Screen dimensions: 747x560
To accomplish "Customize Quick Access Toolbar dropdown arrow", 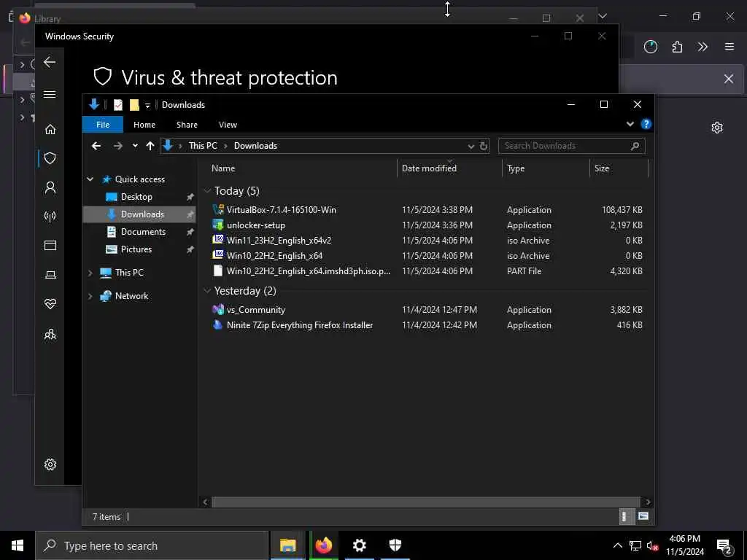I will tap(147, 105).
